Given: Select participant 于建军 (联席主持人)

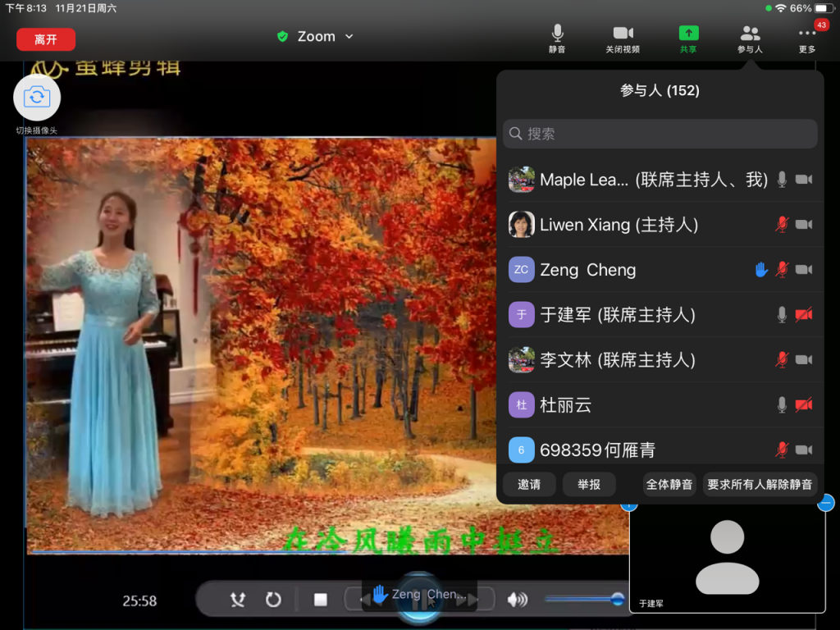Looking at the screenshot, I should tap(660, 314).
